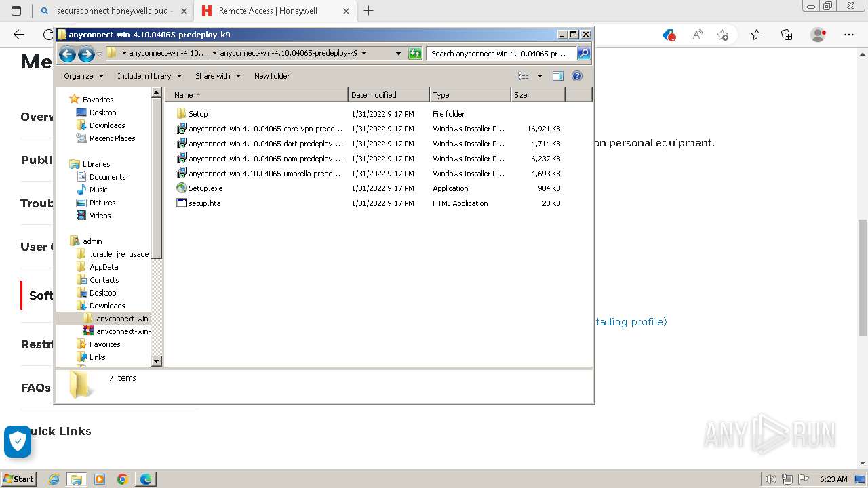Open Include in library dropdown
The height and width of the screenshot is (488, 868).
click(149, 76)
